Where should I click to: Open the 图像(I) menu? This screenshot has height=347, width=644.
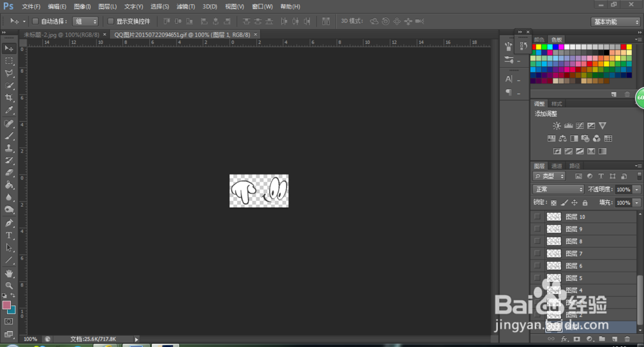(x=82, y=6)
